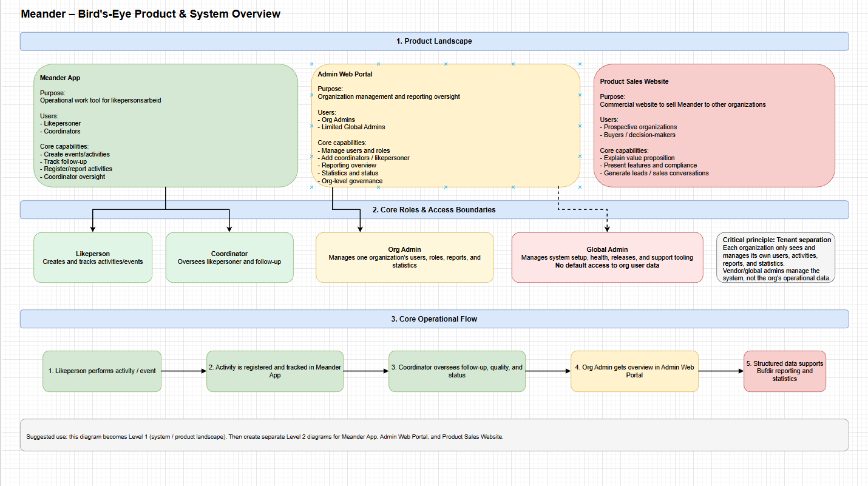Click the "- Present features and compliance" line
This screenshot has width=868, height=486.
coord(649,165)
